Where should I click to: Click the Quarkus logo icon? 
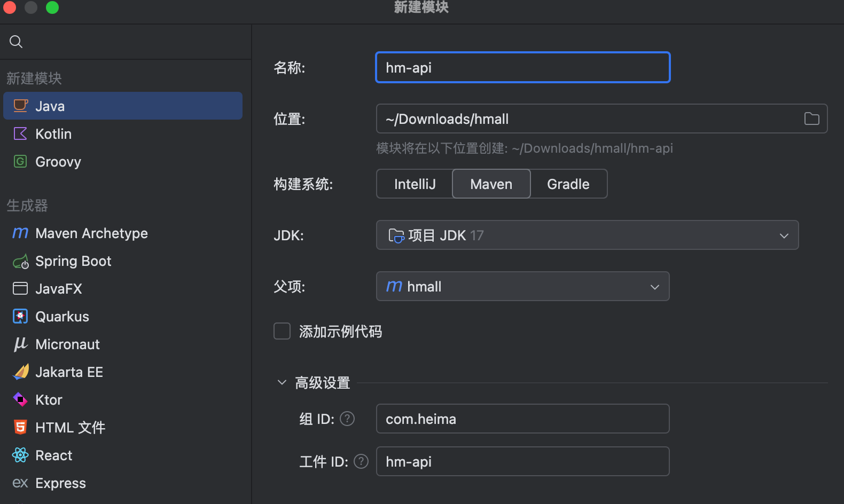coord(20,316)
